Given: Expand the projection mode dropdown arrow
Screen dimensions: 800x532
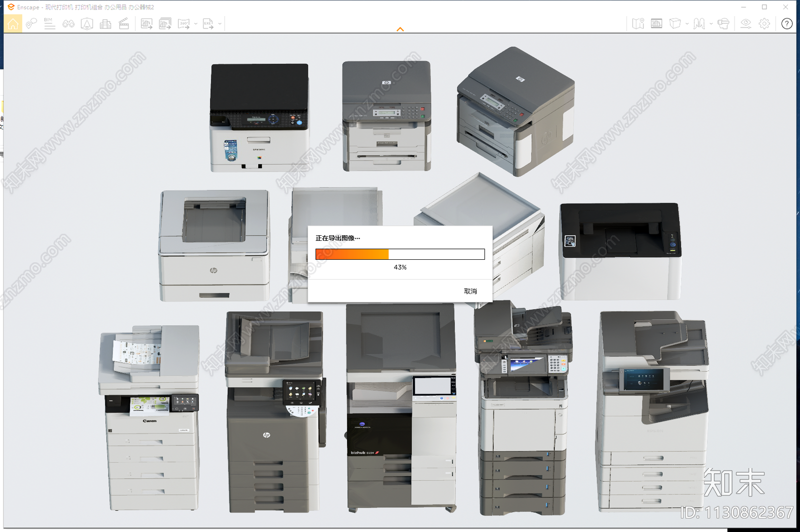Looking at the screenshot, I should pyautogui.click(x=687, y=23).
